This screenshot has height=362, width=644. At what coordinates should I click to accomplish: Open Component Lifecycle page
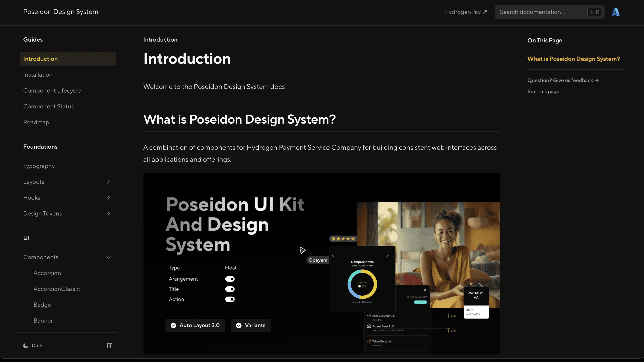coord(52,91)
